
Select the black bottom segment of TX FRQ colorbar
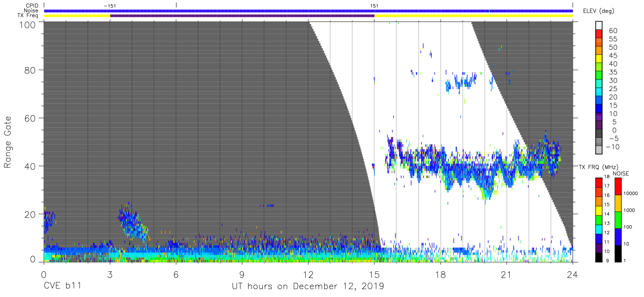click(x=599, y=257)
